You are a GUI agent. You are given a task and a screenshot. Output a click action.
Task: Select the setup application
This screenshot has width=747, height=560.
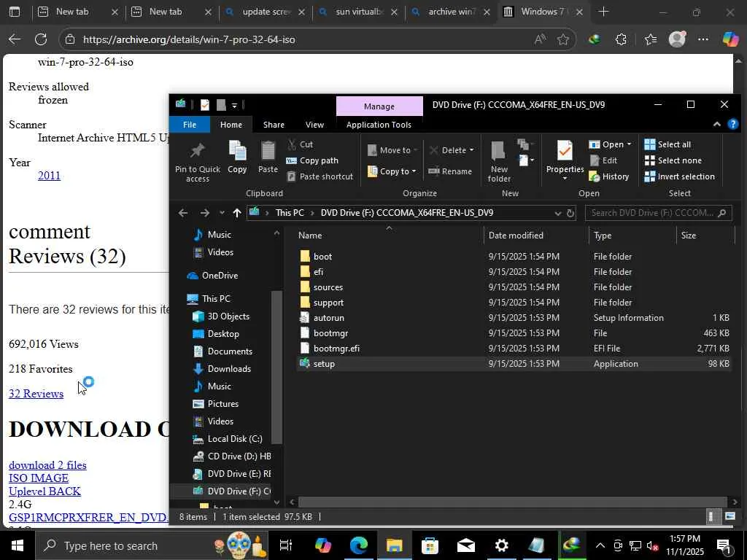coord(324,363)
